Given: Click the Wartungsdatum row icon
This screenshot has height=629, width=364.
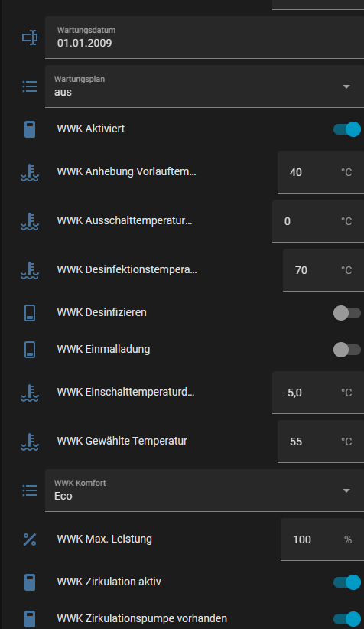Looking at the screenshot, I should (30, 37).
